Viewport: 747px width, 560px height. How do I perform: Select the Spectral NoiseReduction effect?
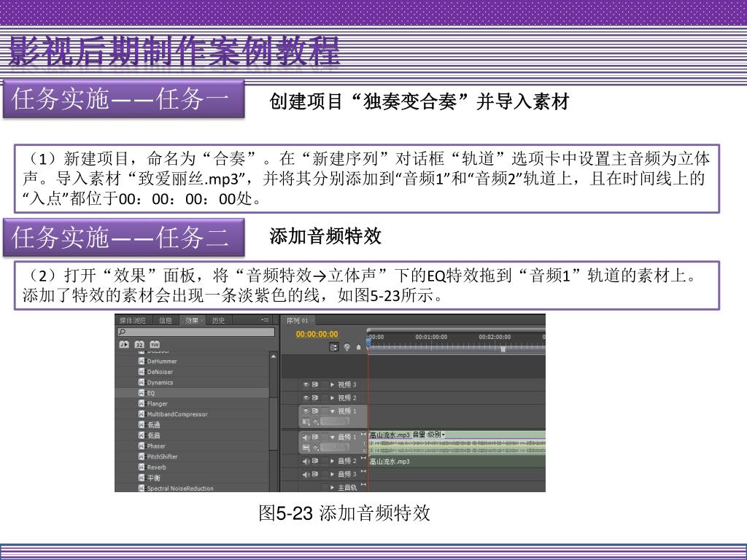click(x=180, y=488)
